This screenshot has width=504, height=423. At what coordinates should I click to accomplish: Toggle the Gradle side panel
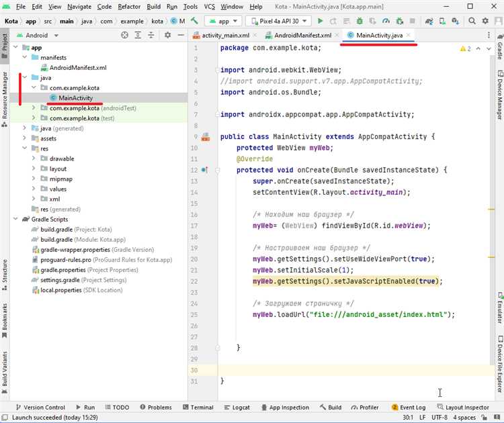tap(499, 50)
